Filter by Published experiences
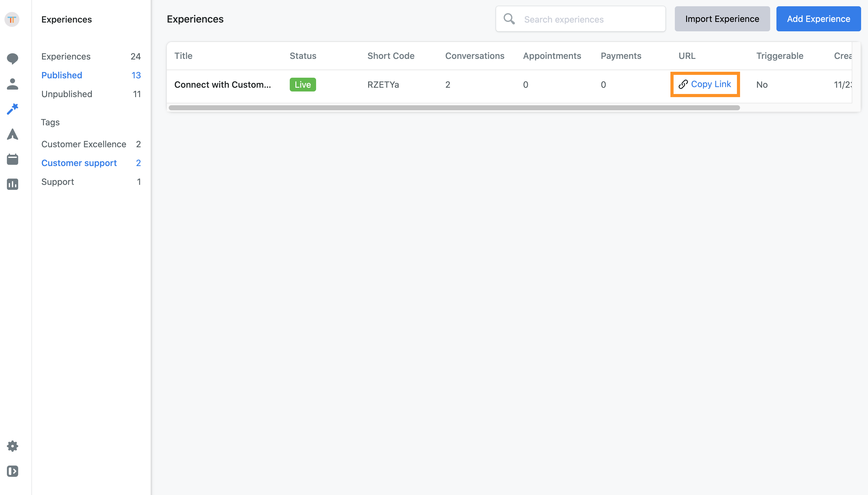The image size is (868, 495). tap(91, 75)
